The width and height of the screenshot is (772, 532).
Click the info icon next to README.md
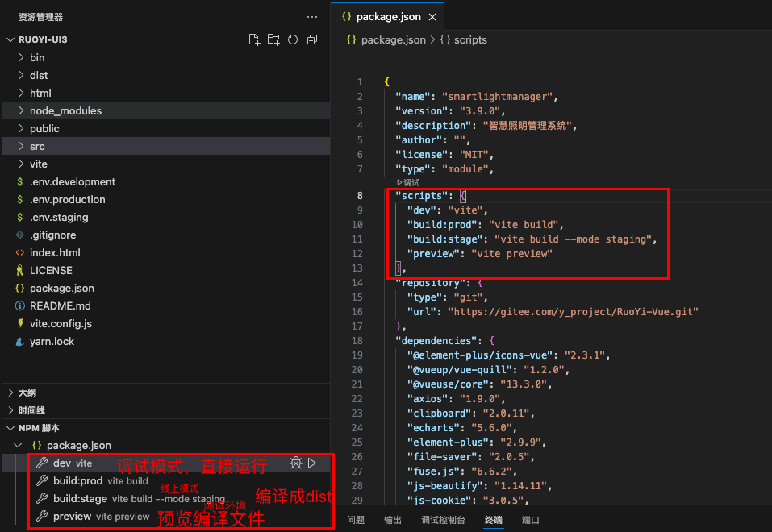(19, 305)
